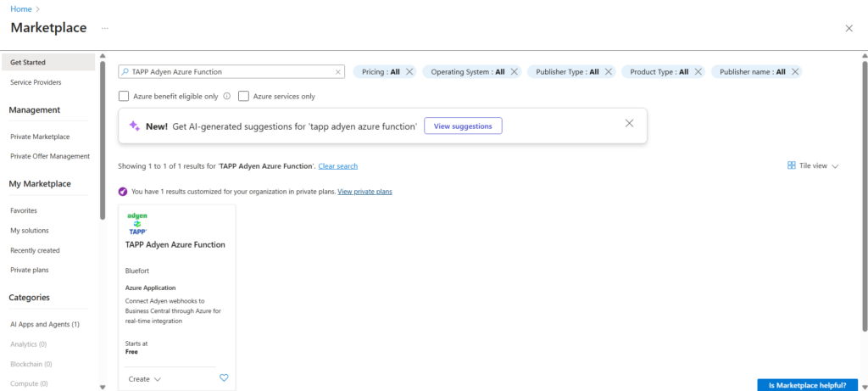The height and width of the screenshot is (391, 868).
Task: Click the sidebar vertical scrollbar
Action: (x=103, y=136)
